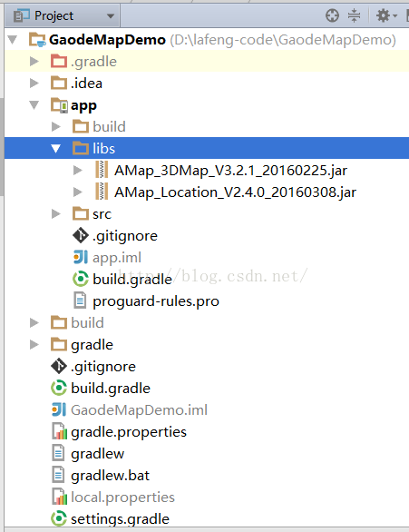The height and width of the screenshot is (532, 409).
Task: Select local.properties file
Action: [122, 498]
